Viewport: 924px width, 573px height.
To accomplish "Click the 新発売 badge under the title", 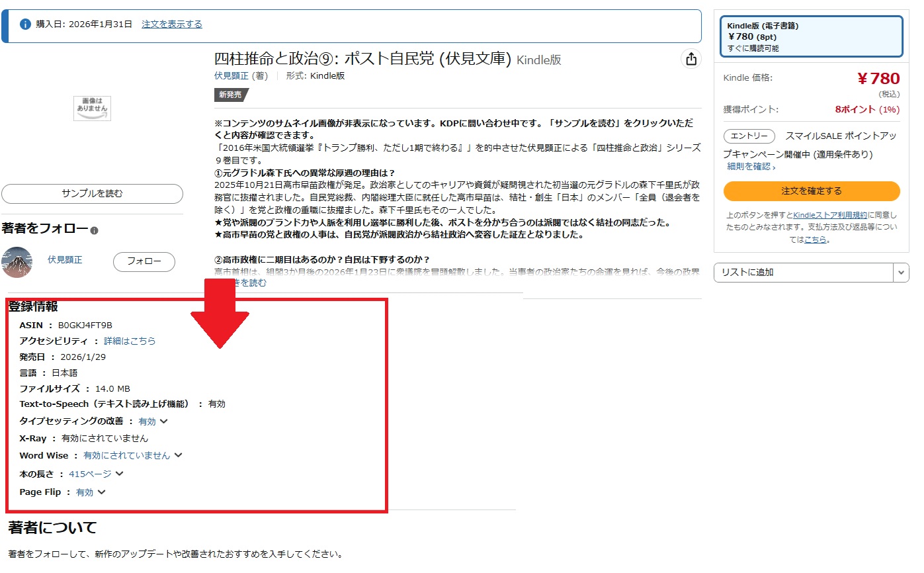I will point(230,95).
